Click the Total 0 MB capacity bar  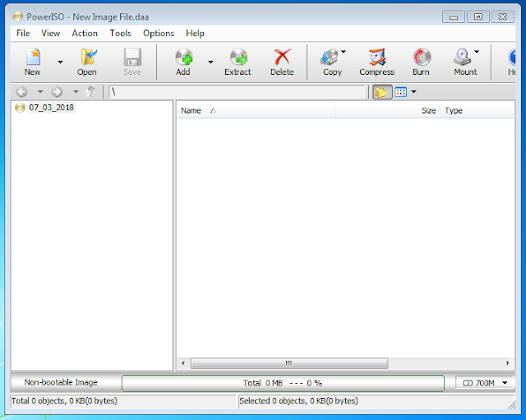point(283,383)
